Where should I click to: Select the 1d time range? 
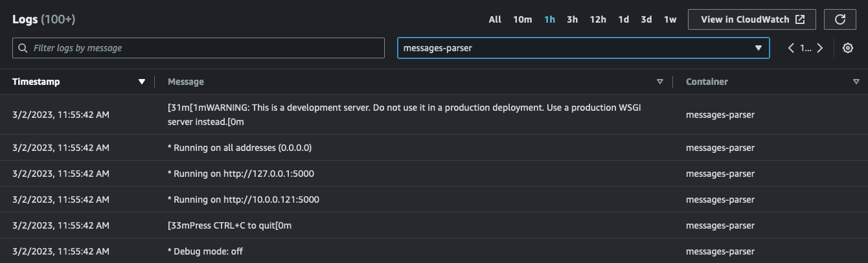623,19
